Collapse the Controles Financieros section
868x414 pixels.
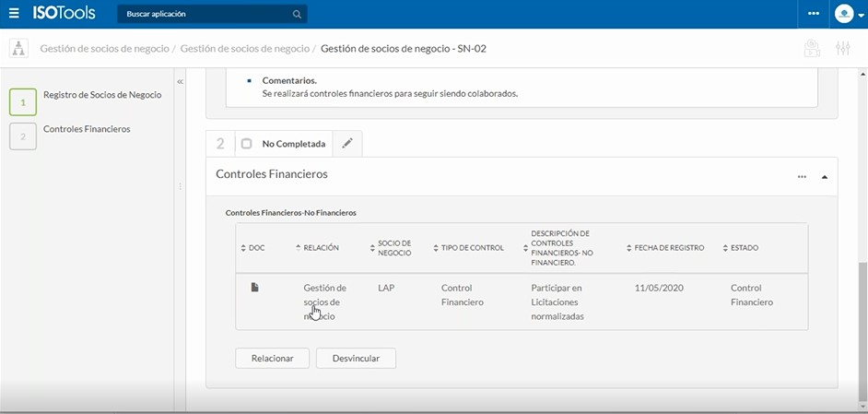click(825, 176)
